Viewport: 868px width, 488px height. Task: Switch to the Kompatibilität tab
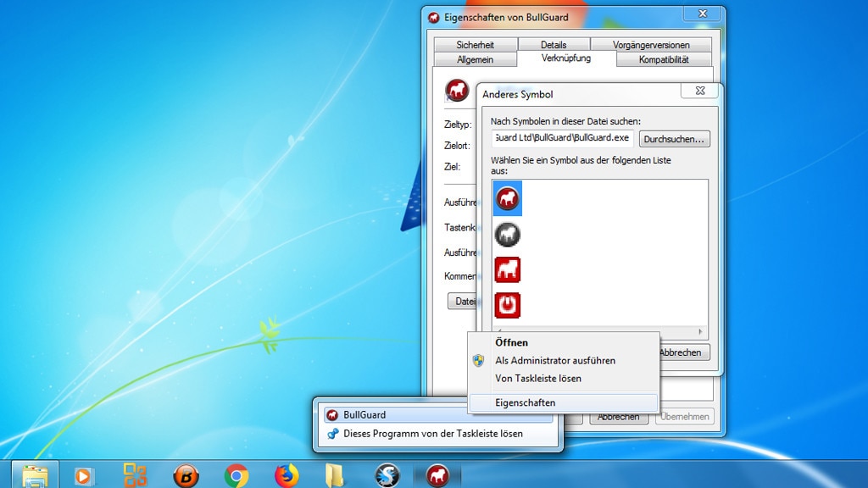tap(665, 59)
